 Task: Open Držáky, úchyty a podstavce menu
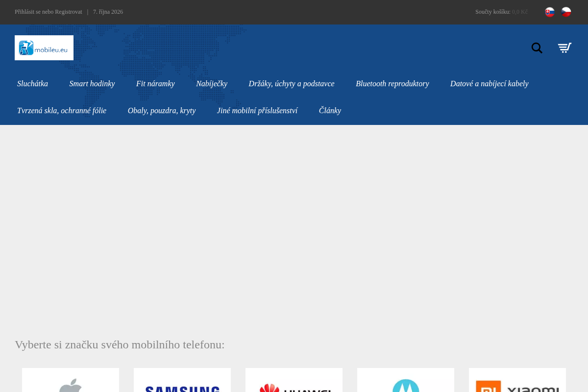(x=292, y=84)
